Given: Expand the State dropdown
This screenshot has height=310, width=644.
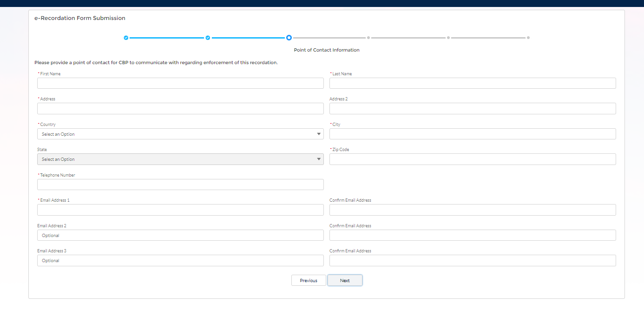Looking at the screenshot, I should point(180,159).
